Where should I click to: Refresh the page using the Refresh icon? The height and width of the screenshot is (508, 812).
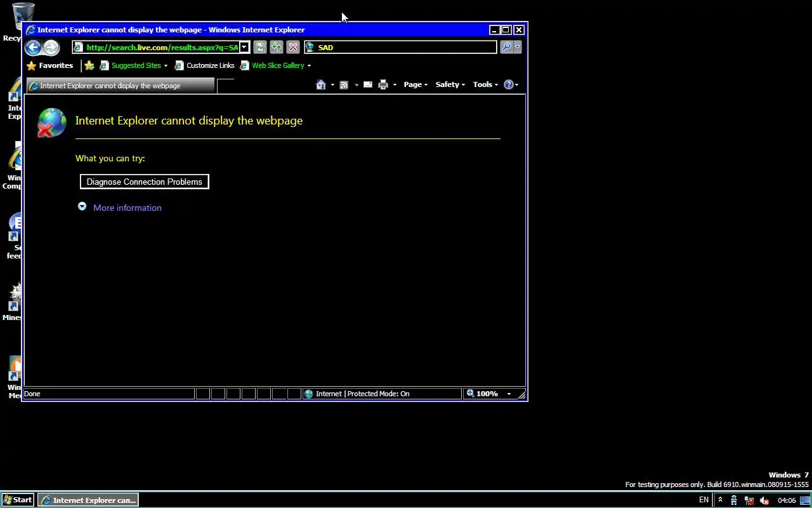[276, 47]
